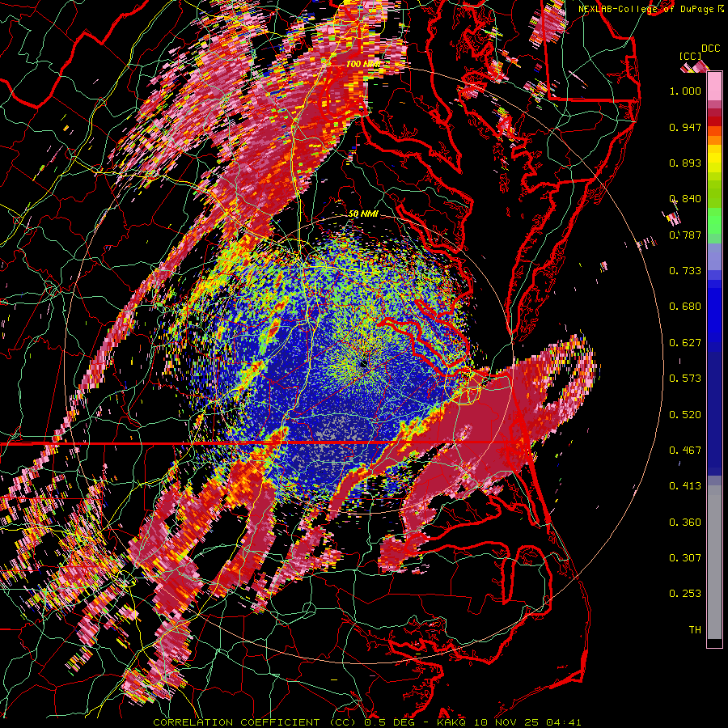Click the small colored icon beside the [CC] label
This screenshot has height=728, width=728.
click(695, 67)
